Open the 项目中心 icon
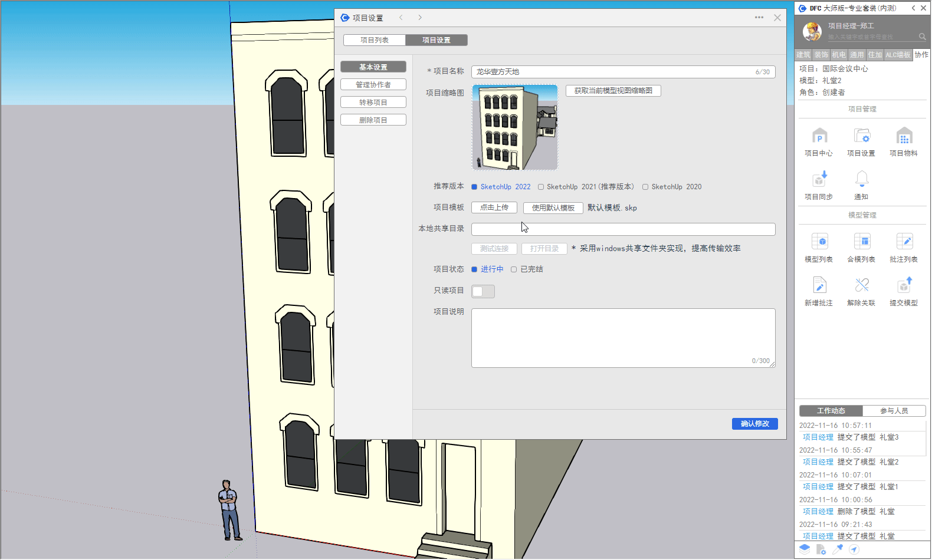Viewport: 932px width, 560px height. pyautogui.click(x=819, y=137)
